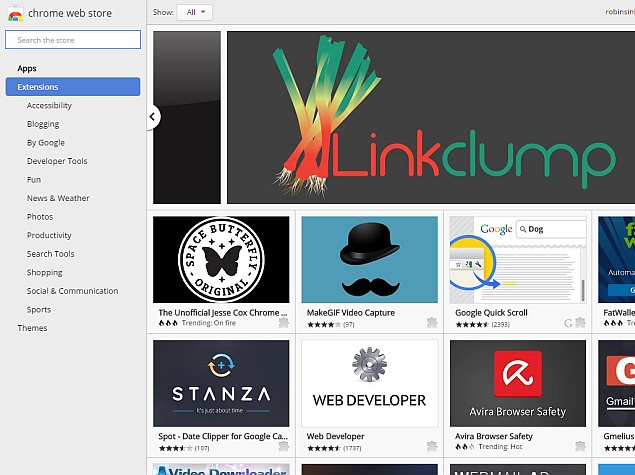Screen dimensions: 635x475
Task: Click star rating of Web Developer
Action: (x=324, y=448)
